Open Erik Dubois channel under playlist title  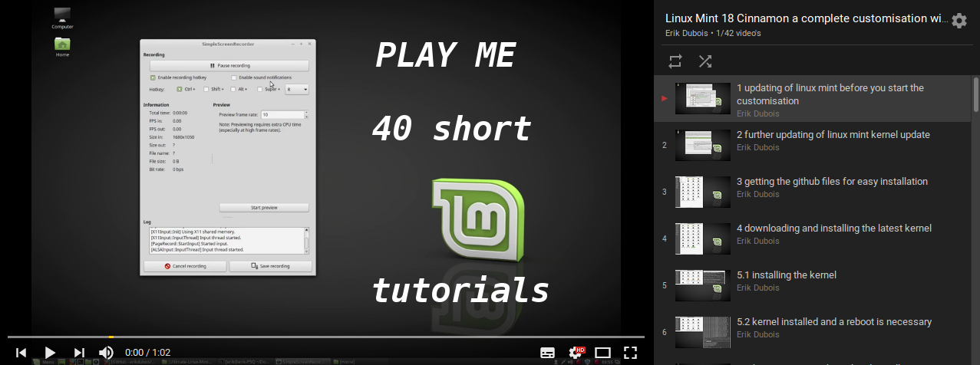688,33
